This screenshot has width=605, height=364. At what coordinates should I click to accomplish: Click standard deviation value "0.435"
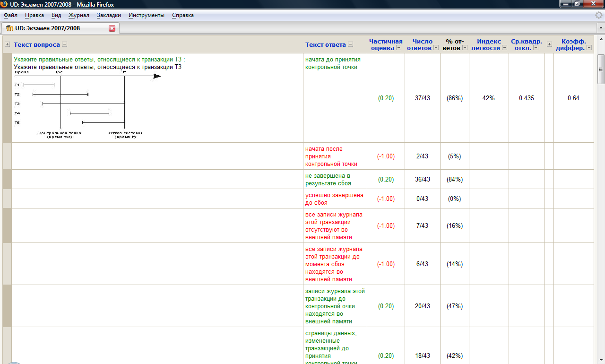coord(527,98)
